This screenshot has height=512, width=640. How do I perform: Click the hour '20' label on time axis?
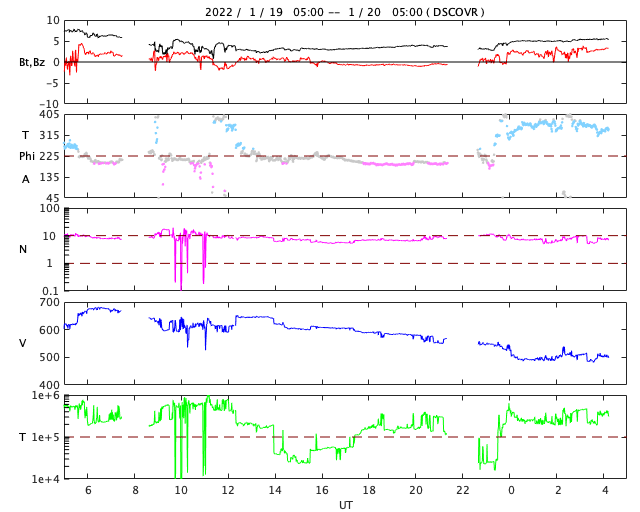(x=416, y=490)
